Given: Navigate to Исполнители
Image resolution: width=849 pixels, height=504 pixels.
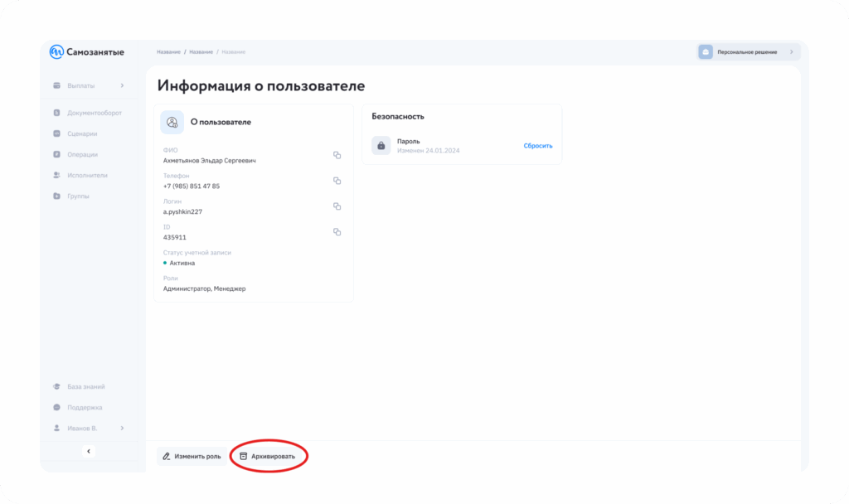Looking at the screenshot, I should (x=87, y=175).
